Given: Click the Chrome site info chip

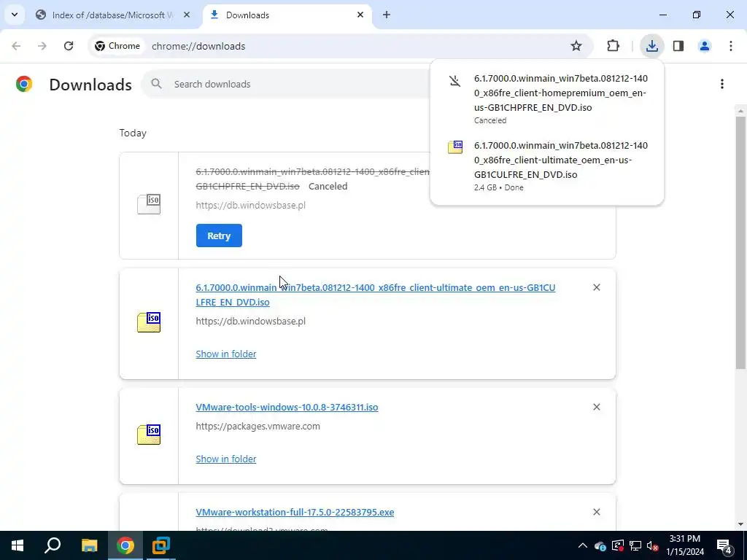Looking at the screenshot, I should point(117,46).
